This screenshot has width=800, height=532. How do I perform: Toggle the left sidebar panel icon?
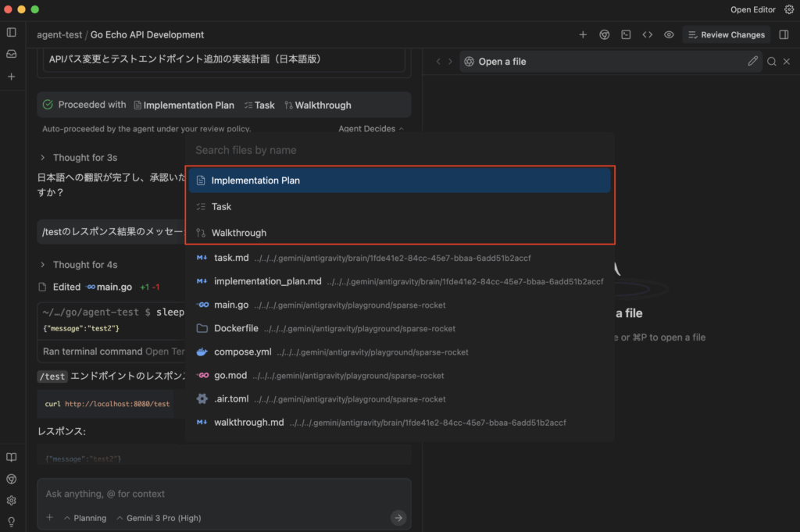11,32
